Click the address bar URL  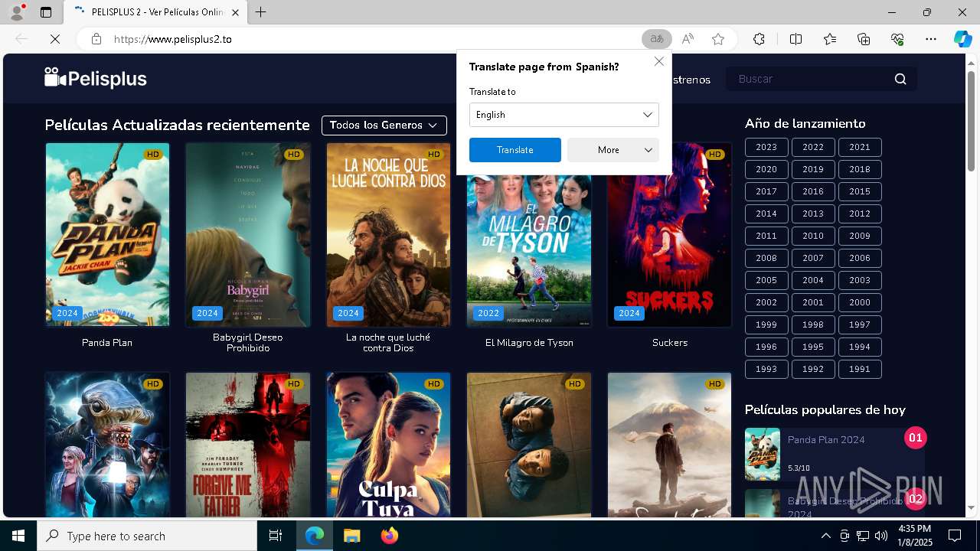[x=173, y=39]
